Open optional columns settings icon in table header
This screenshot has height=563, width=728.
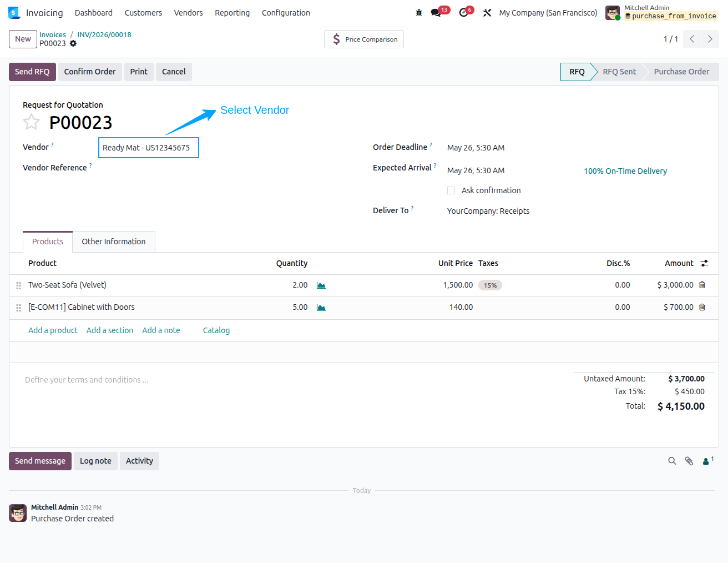[x=705, y=263]
